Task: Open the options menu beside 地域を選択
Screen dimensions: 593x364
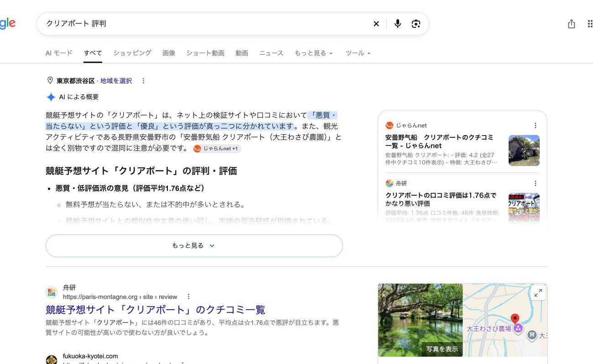Action: (143, 81)
